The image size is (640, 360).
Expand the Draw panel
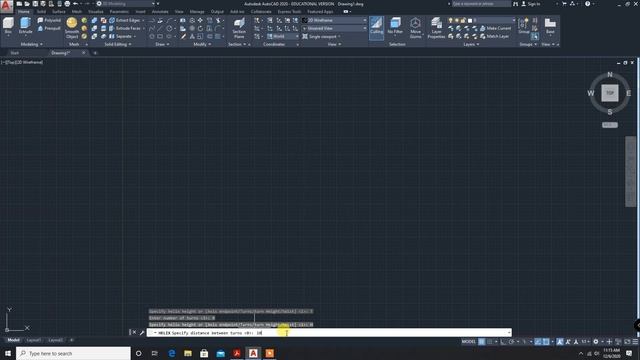click(162, 44)
